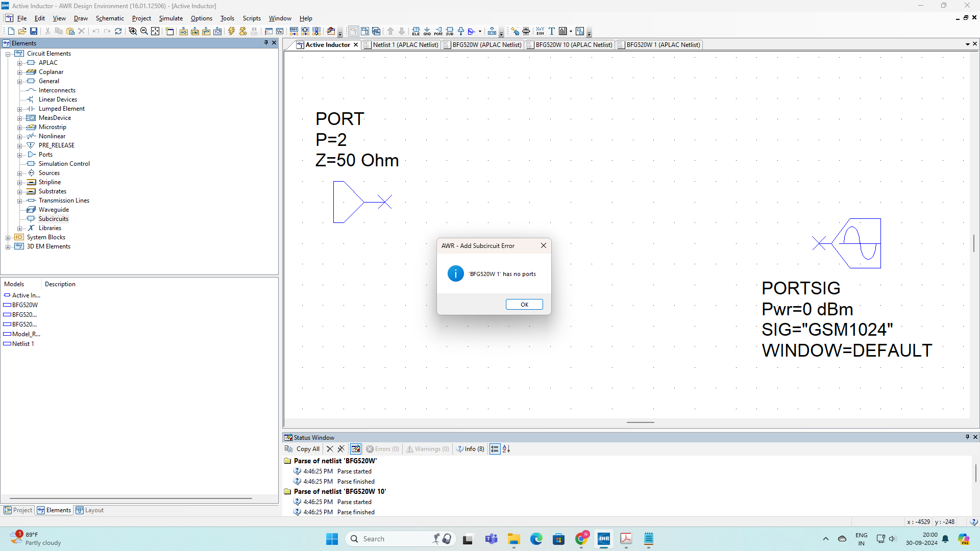Click the Add Ground GND icon

[x=427, y=31]
